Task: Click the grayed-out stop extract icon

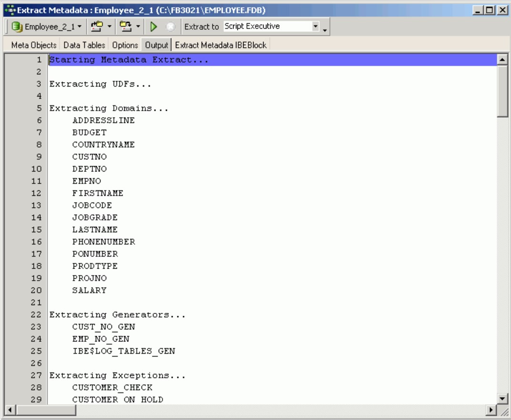Action: [169, 27]
